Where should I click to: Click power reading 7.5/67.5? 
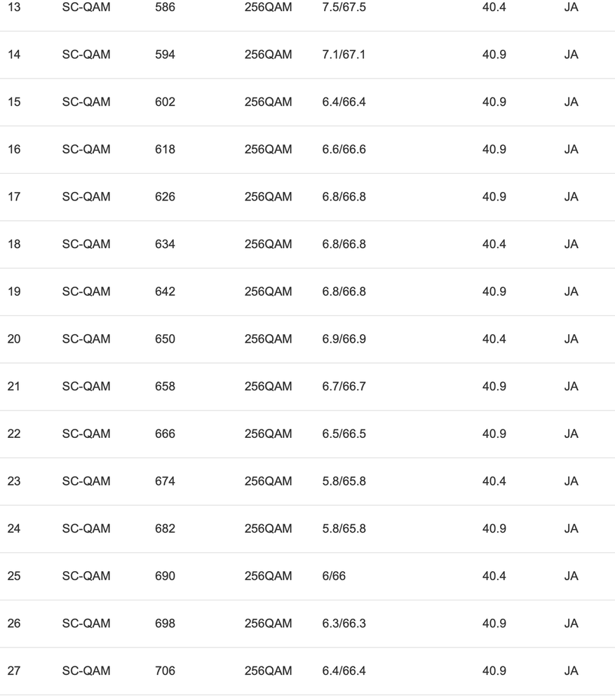pyautogui.click(x=344, y=7)
